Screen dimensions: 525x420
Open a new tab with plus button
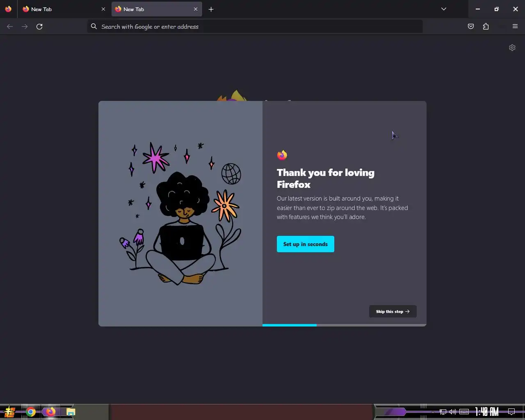(211, 9)
